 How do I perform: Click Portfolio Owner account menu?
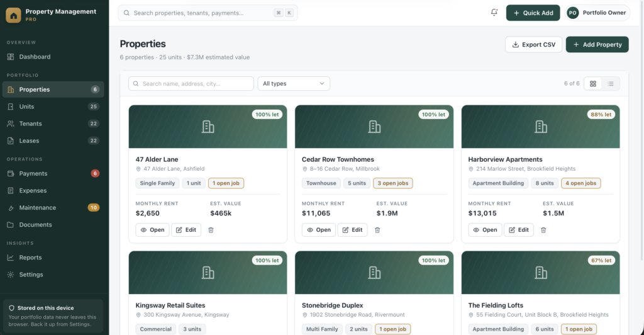pyautogui.click(x=597, y=13)
